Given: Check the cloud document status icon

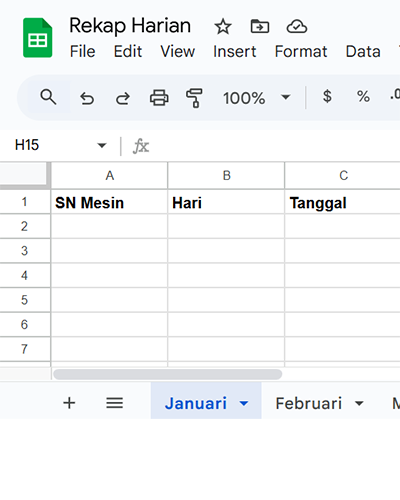Looking at the screenshot, I should click(x=297, y=26).
